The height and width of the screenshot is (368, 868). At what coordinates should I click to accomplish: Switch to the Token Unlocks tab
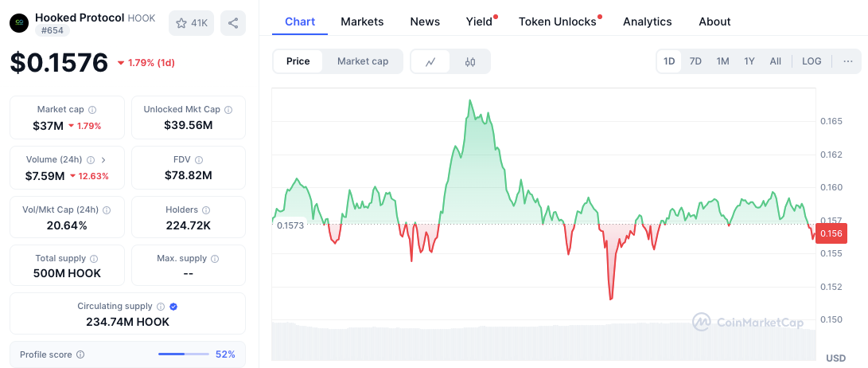click(557, 22)
